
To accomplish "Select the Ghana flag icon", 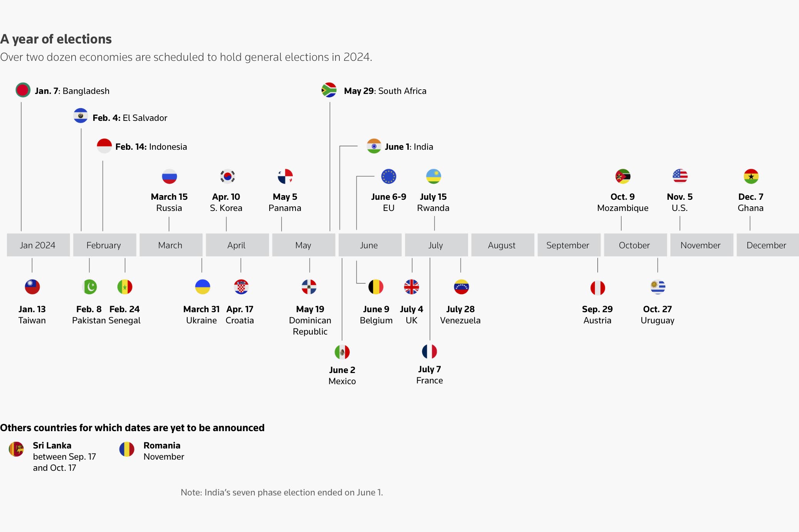I will [x=750, y=176].
